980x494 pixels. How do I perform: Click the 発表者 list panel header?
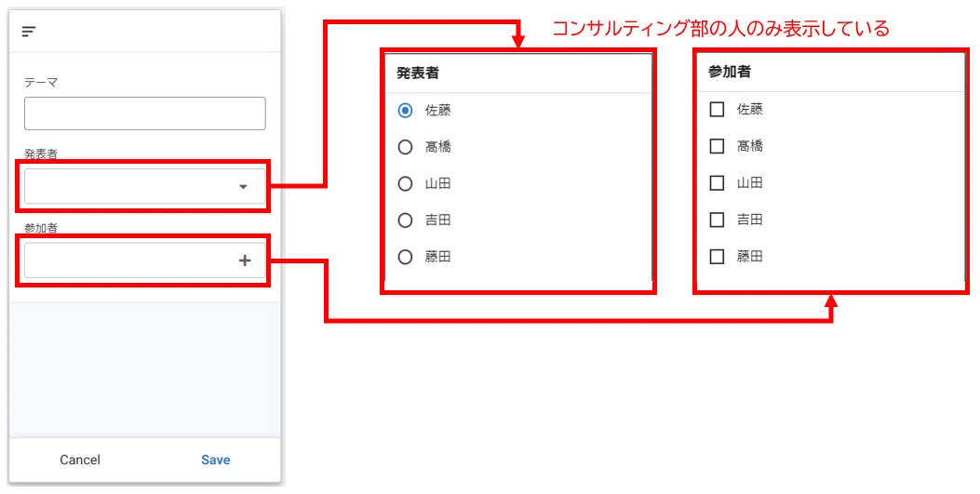518,73
